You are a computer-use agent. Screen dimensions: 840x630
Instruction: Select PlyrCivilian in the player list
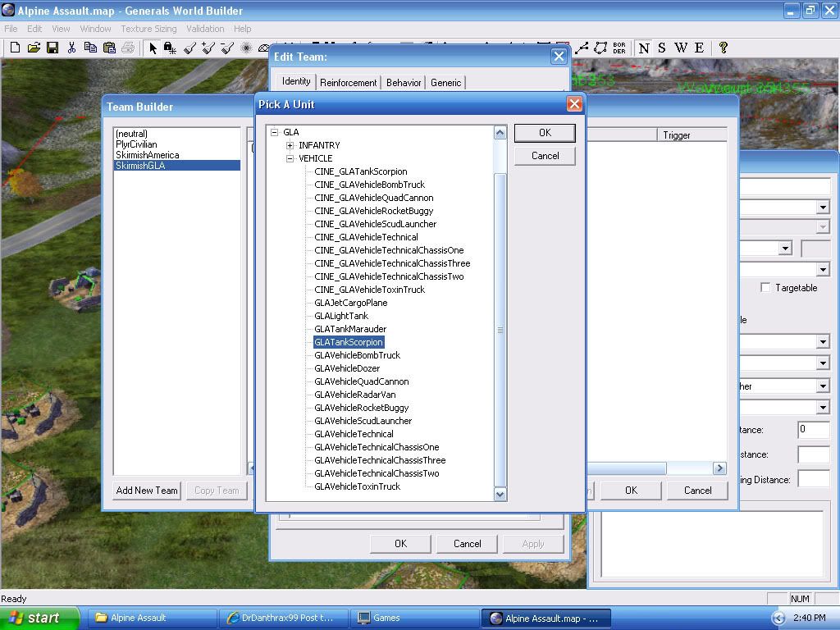click(137, 144)
